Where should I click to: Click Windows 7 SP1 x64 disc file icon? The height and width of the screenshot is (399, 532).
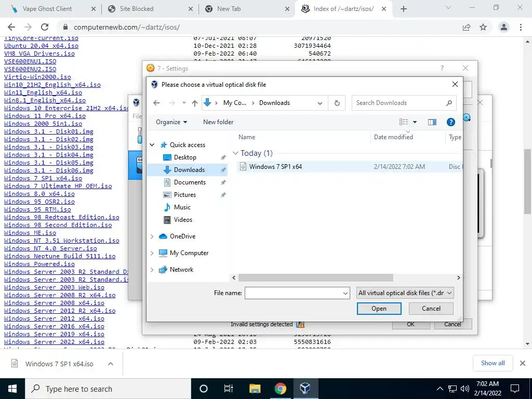coord(243,166)
